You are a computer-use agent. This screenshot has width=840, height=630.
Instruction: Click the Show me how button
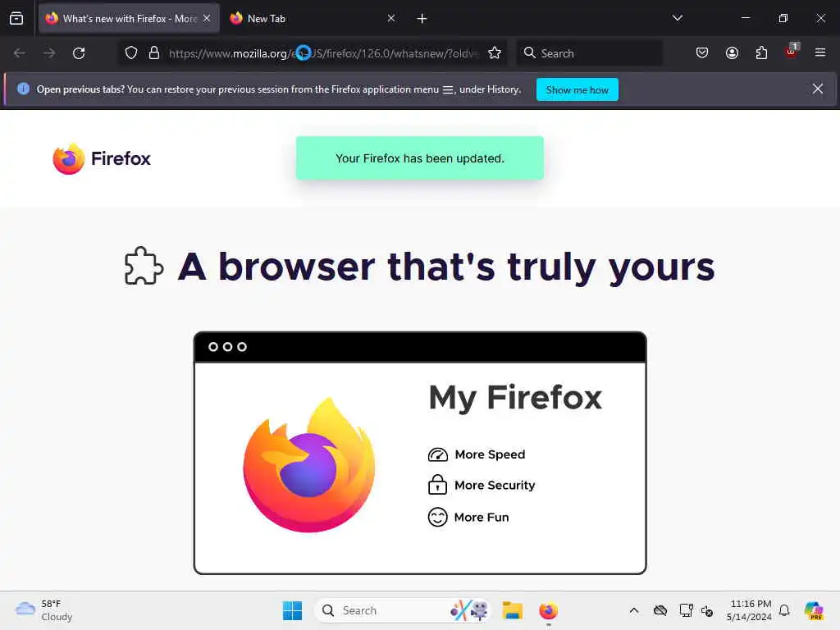[577, 89]
